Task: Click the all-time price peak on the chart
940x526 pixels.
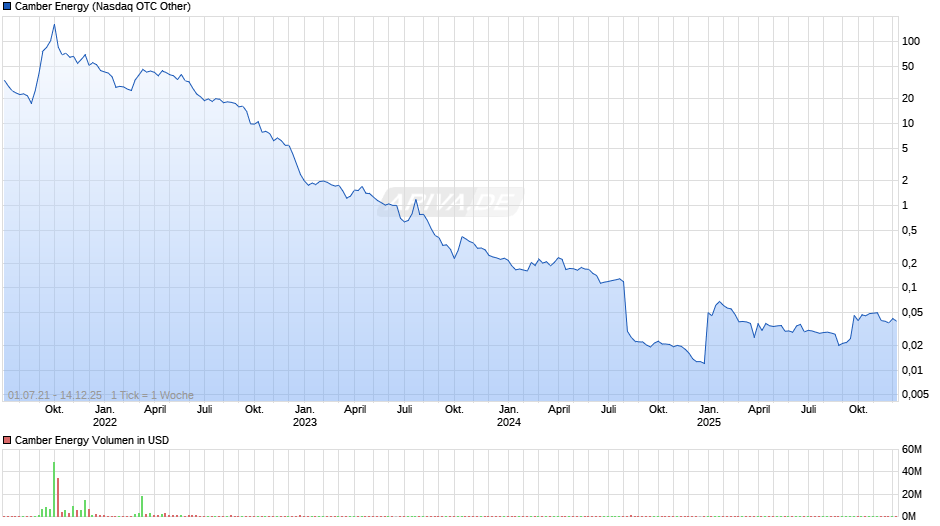Action: point(55,25)
